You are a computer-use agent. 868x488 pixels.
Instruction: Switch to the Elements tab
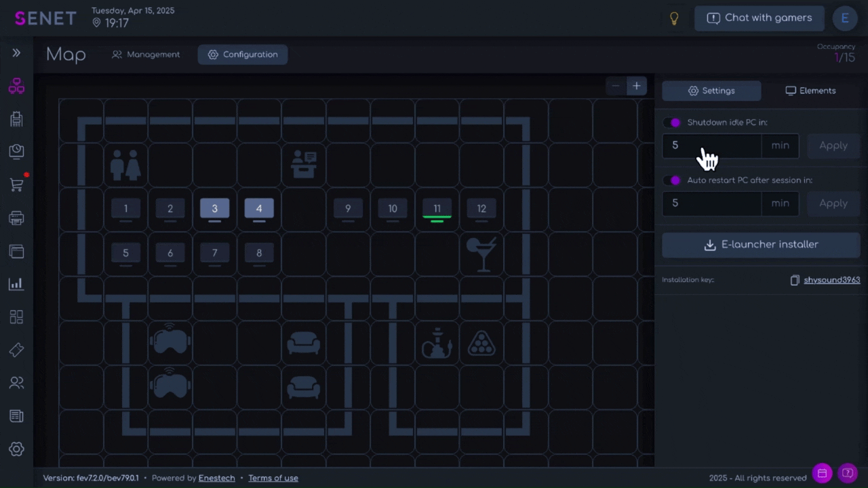[810, 91]
